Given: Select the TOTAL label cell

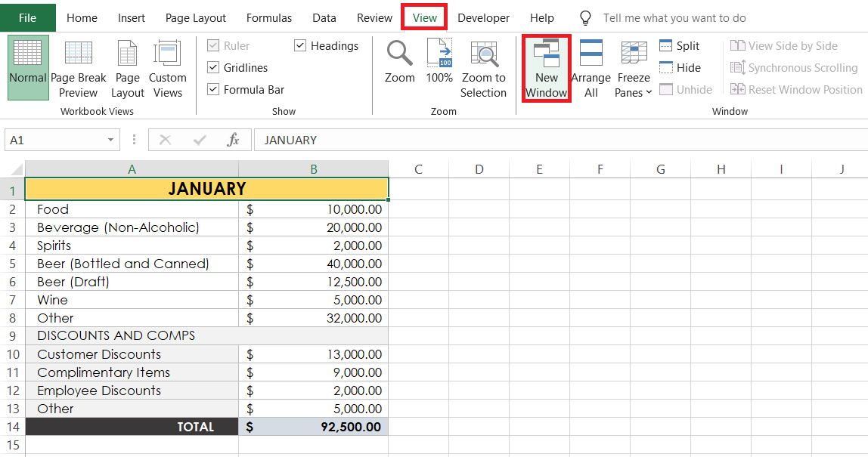Looking at the screenshot, I should coord(132,427).
